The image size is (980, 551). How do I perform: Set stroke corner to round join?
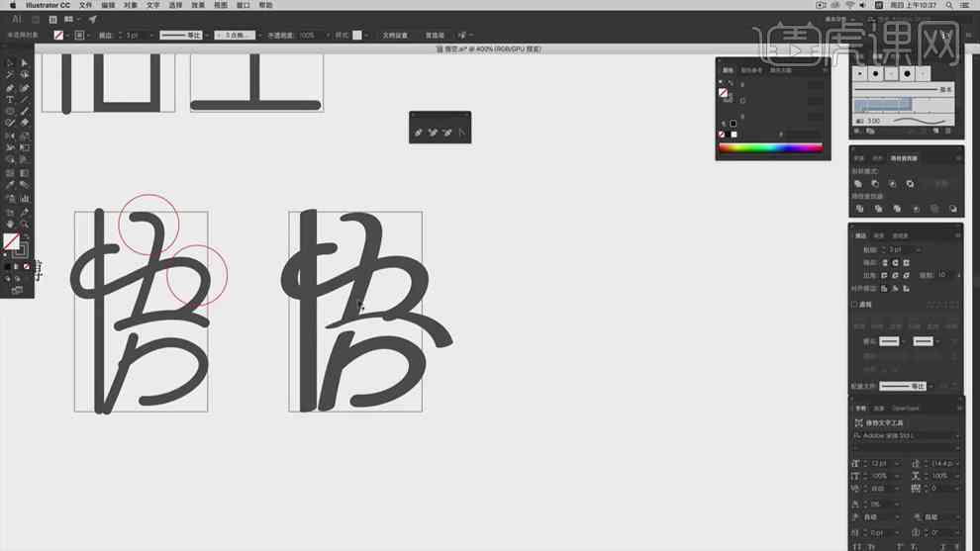(895, 275)
